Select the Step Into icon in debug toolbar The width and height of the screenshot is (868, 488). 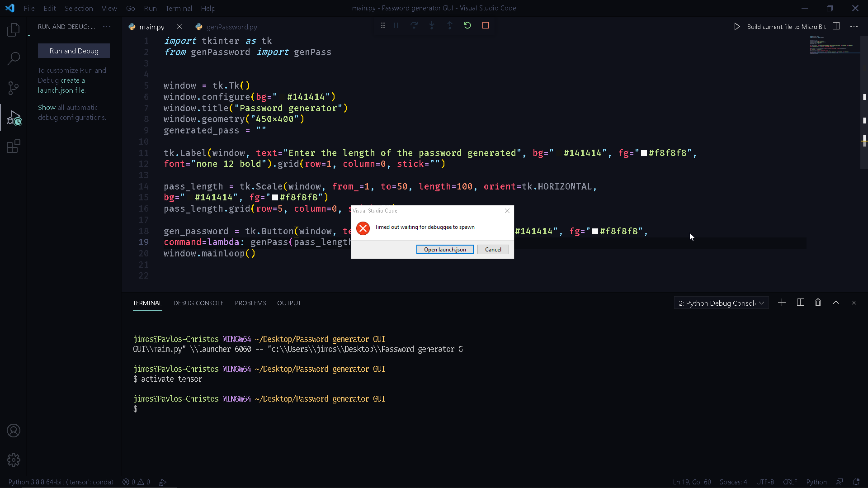coord(432,25)
